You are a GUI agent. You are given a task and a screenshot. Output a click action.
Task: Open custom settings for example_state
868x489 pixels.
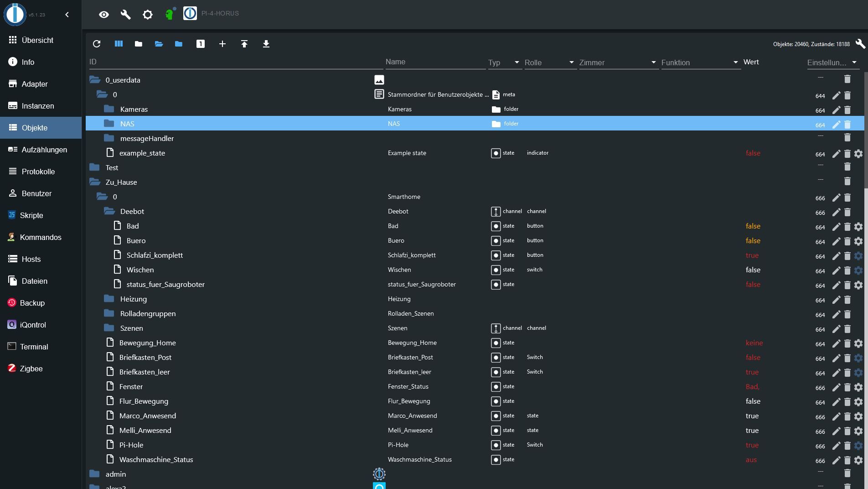click(858, 154)
